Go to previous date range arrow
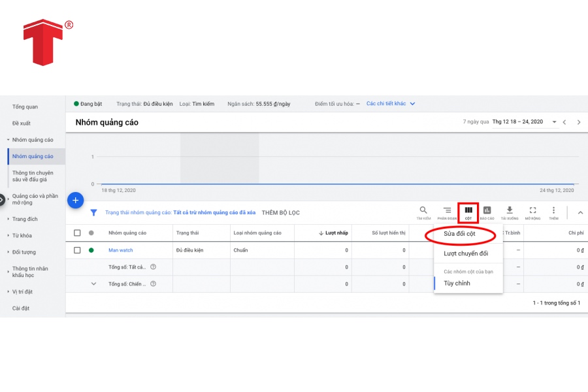The image size is (588, 392). tap(564, 122)
